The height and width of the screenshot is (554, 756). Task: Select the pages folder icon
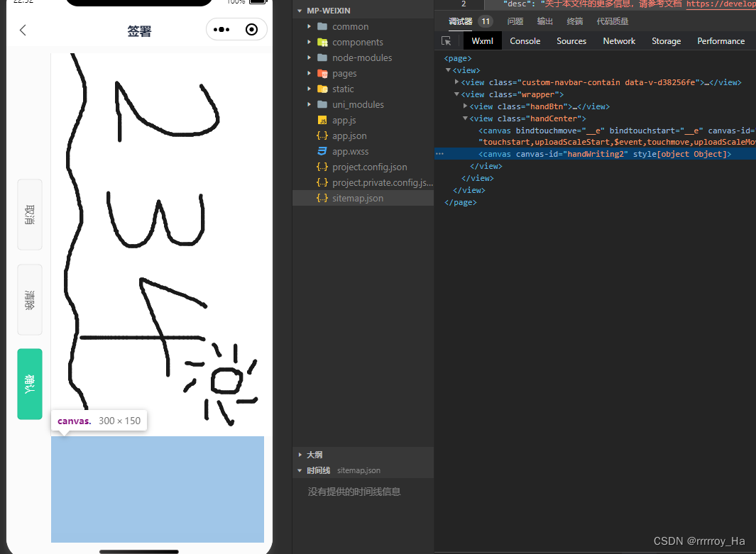322,74
